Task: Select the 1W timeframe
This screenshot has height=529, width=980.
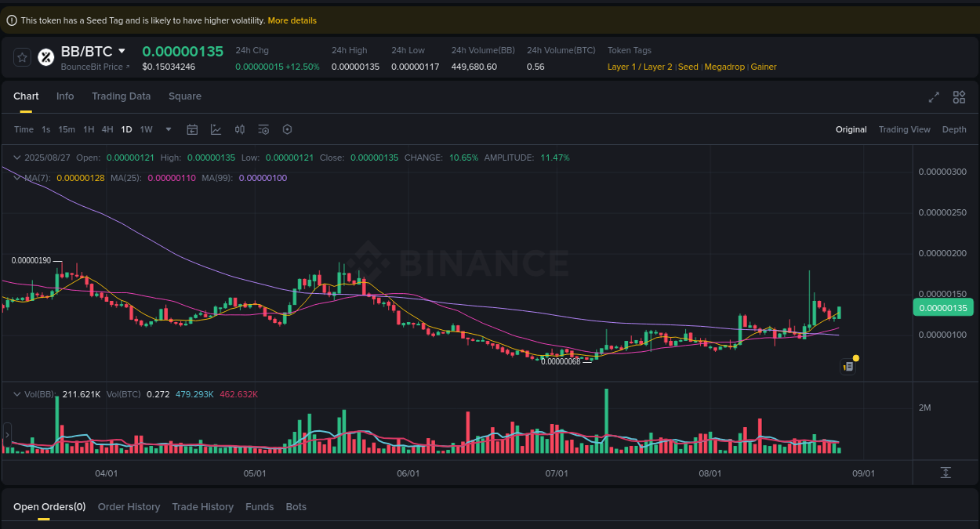Action: tap(146, 129)
